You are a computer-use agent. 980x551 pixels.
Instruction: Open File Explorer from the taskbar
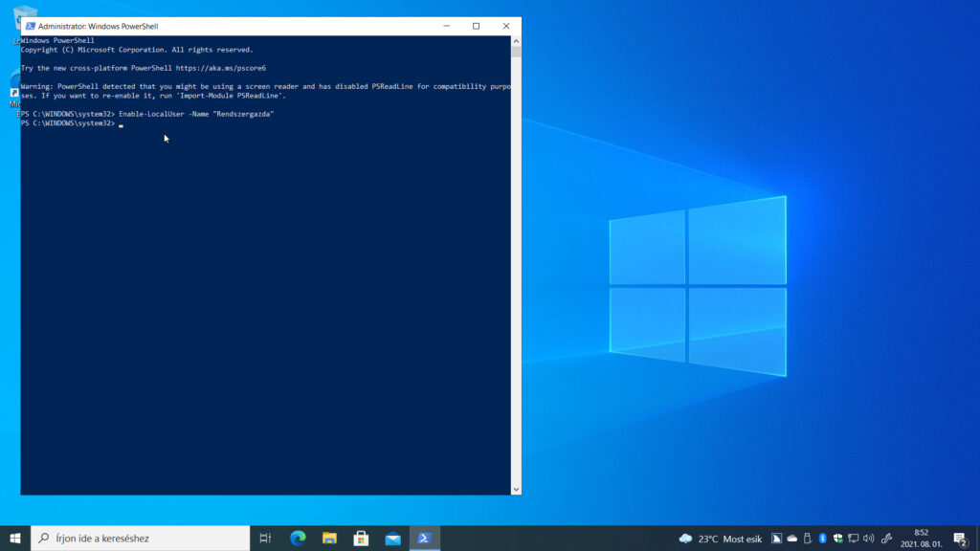pyautogui.click(x=329, y=538)
